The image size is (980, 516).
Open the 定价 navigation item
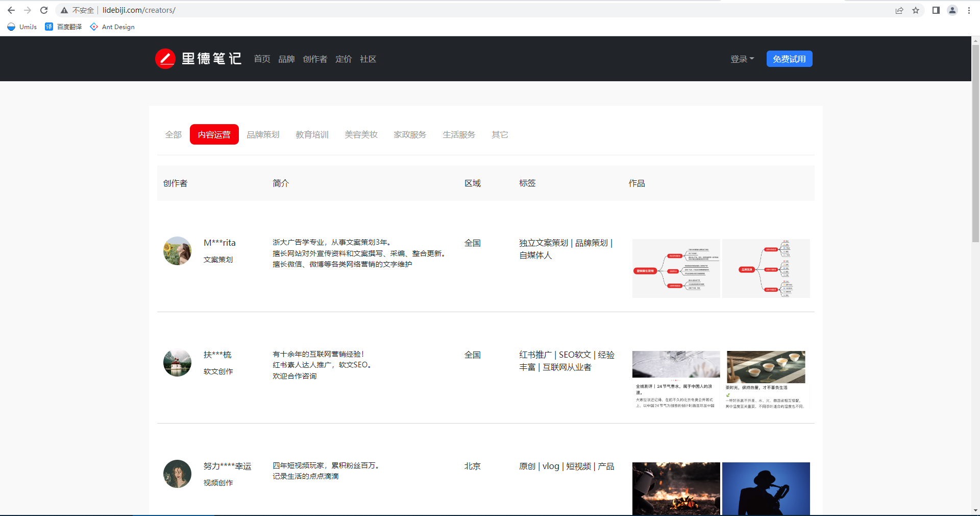click(x=344, y=59)
